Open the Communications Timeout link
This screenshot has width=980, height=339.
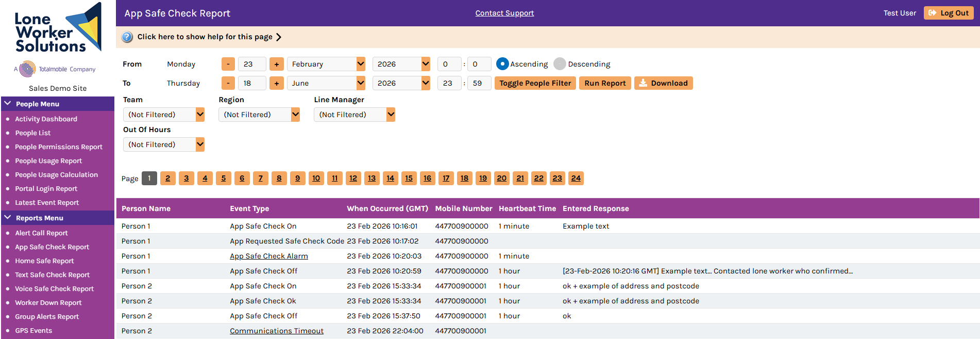277,331
